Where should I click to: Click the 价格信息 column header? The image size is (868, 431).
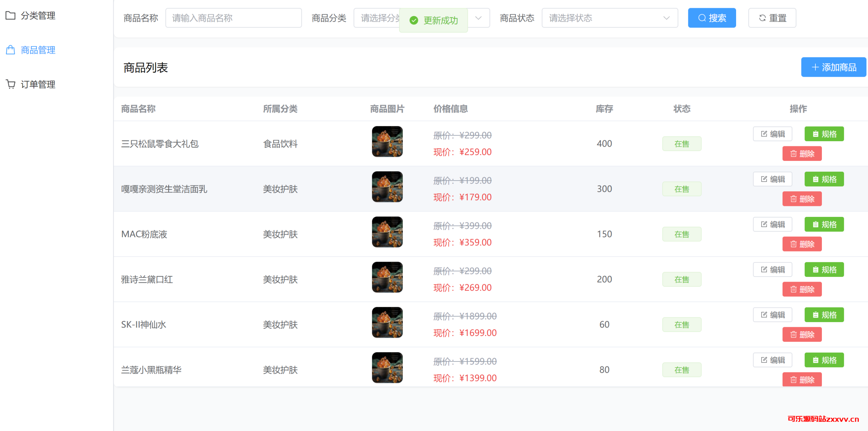[451, 109]
